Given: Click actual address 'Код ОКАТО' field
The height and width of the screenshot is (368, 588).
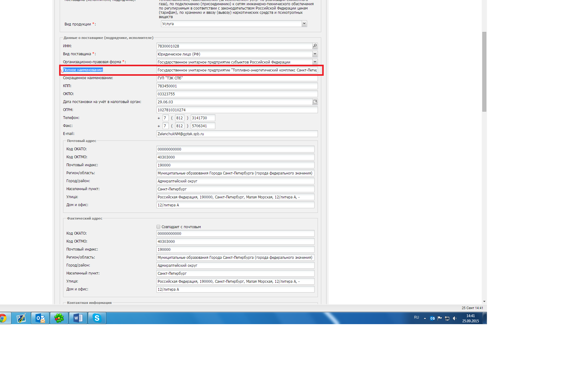Looking at the screenshot, I should point(236,233).
